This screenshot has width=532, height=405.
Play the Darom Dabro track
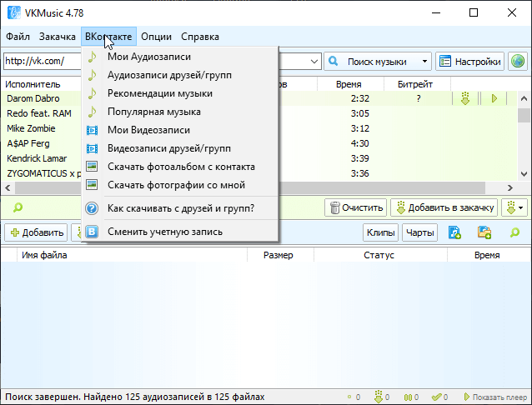click(x=494, y=98)
